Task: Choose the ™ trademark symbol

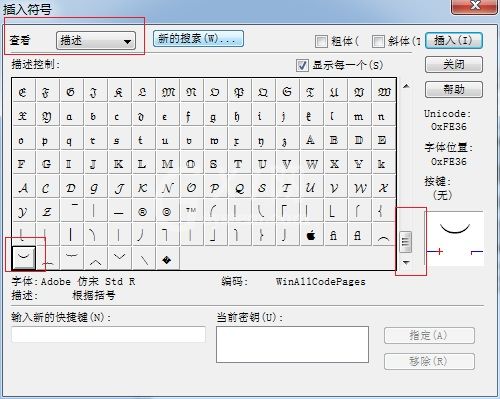Action: coord(191,211)
